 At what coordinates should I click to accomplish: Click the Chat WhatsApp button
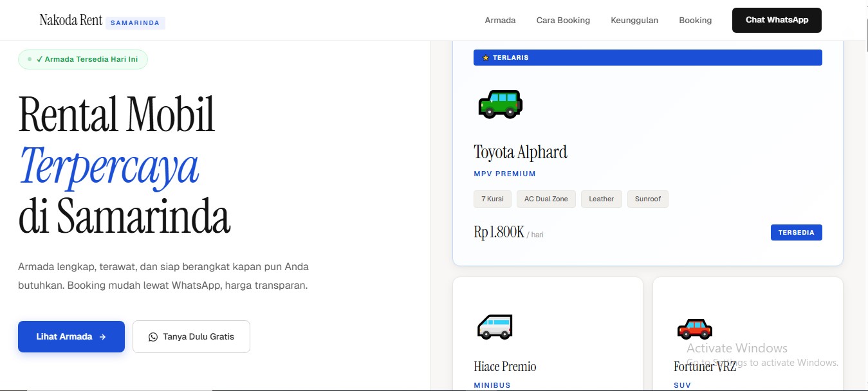(x=777, y=20)
